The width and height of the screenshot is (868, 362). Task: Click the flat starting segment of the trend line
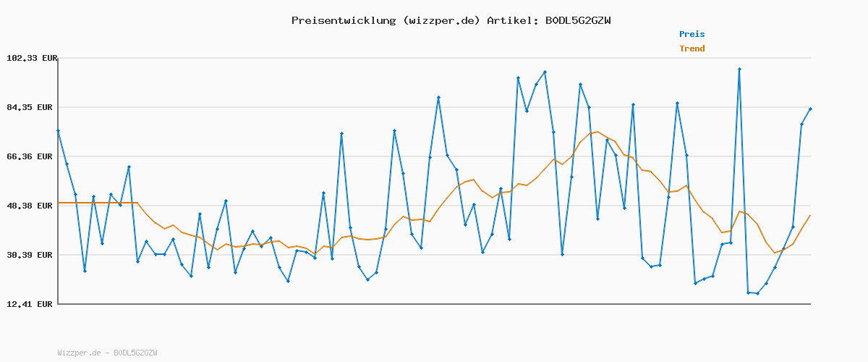pos(98,203)
